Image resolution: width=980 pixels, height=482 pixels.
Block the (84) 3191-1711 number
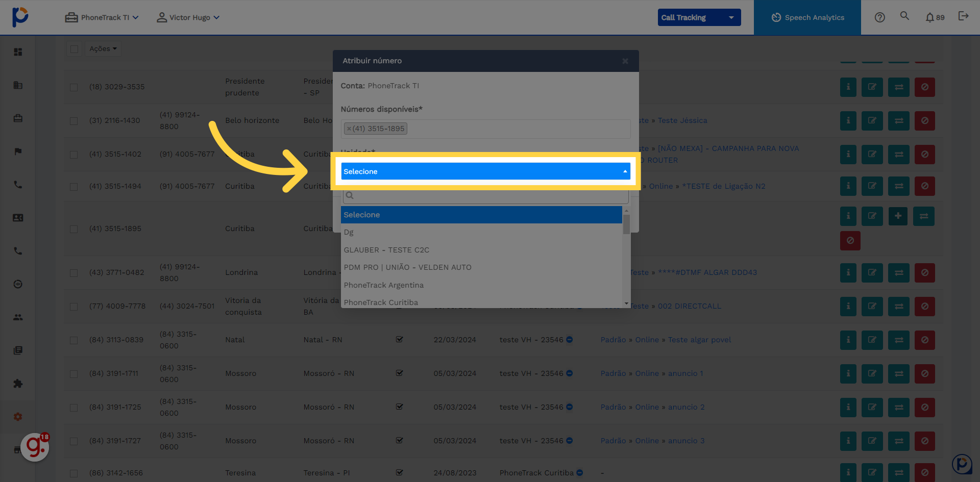pos(925,374)
